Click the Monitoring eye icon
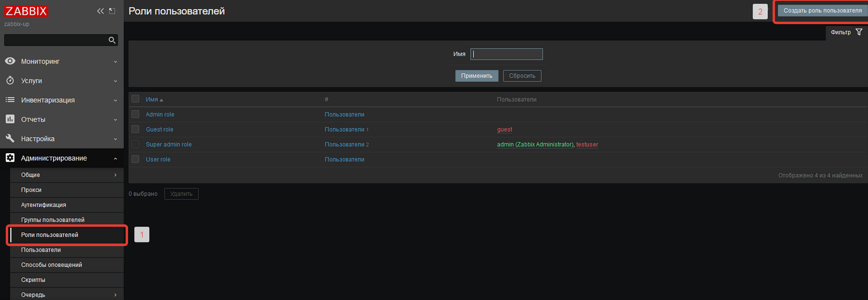The image size is (868, 300). point(10,61)
